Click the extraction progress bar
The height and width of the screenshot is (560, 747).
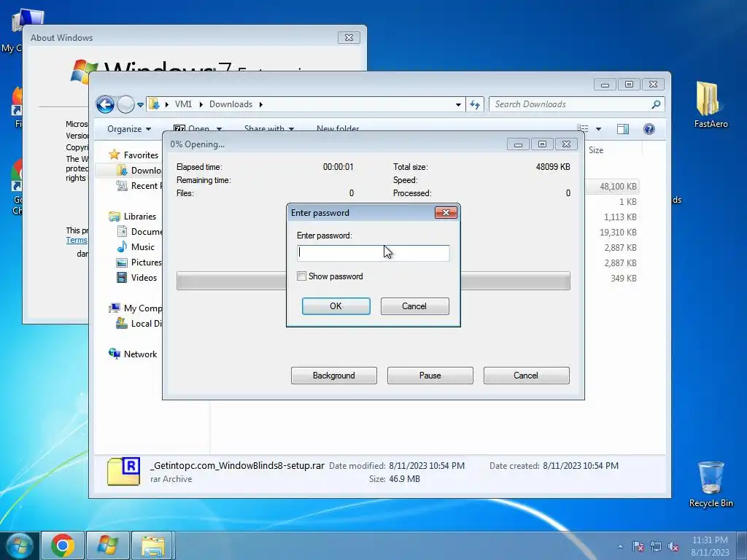tap(373, 281)
